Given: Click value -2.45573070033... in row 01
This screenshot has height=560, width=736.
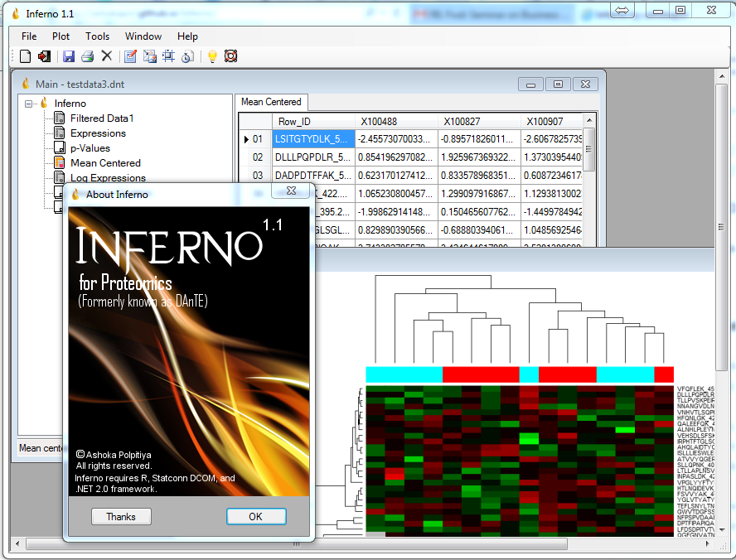Looking at the screenshot, I should click(397, 139).
